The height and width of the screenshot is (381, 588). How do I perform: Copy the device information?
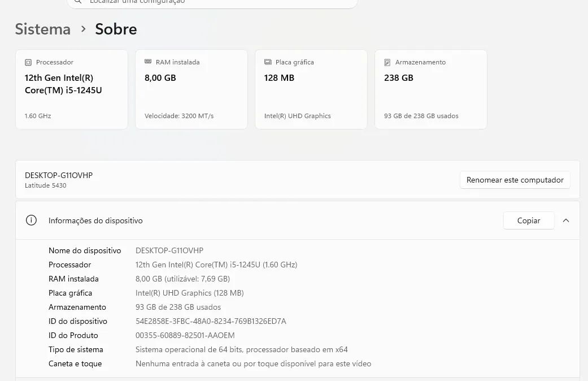click(528, 220)
